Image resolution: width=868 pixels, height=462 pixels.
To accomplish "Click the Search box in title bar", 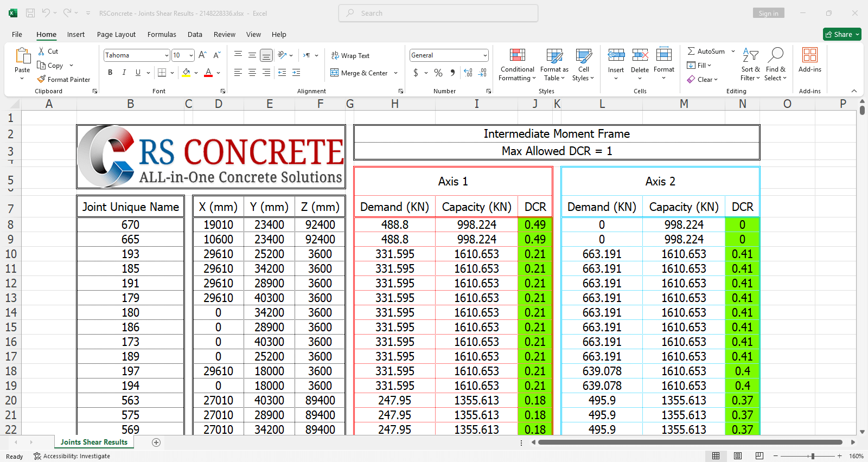I will (438, 13).
